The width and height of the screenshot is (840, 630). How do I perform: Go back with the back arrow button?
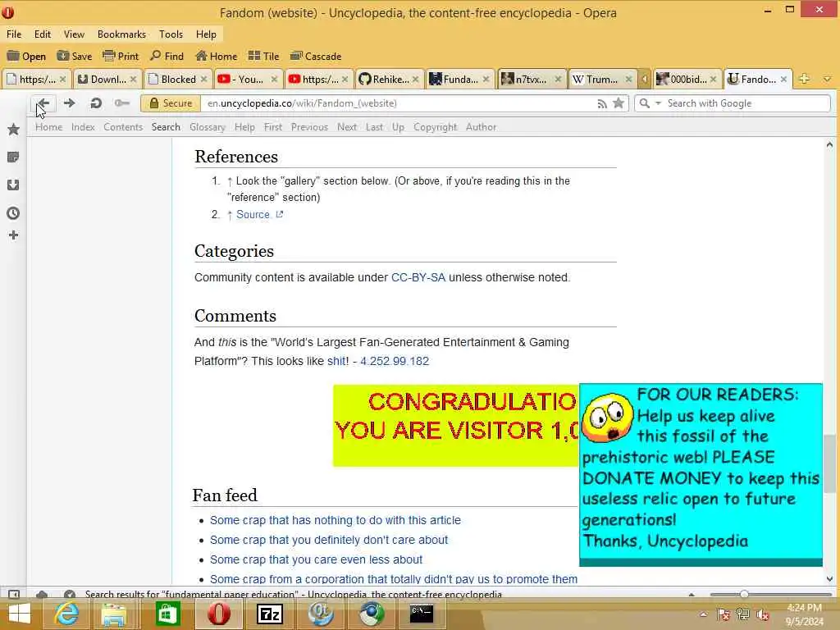[43, 103]
